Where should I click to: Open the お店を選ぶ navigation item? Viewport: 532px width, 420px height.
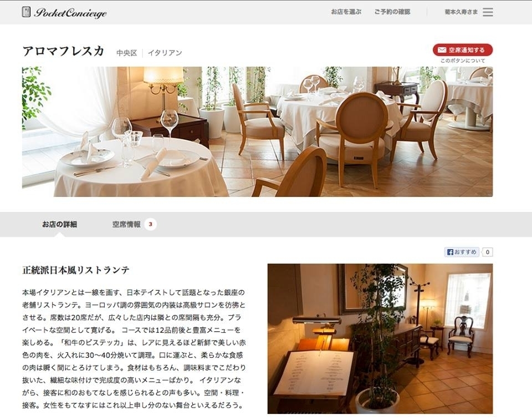[x=346, y=12]
